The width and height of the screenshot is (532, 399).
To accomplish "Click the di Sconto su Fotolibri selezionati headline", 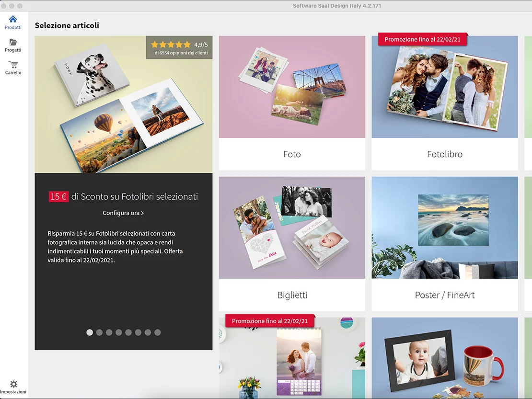I will [135, 196].
